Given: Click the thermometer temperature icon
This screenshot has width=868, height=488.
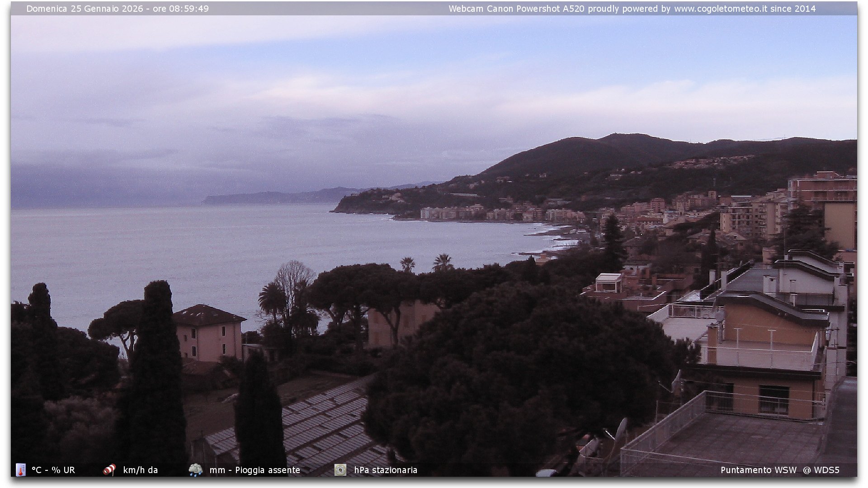Looking at the screenshot, I should coord(21,470).
